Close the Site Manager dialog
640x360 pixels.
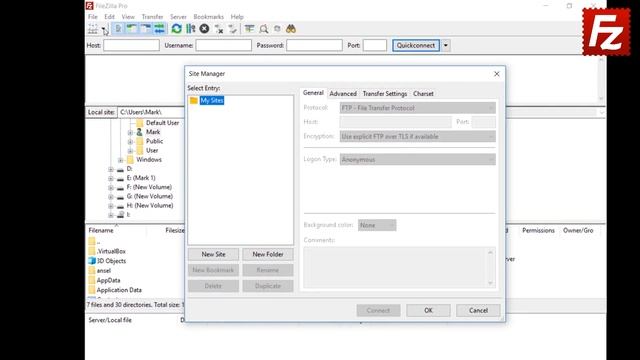[497, 74]
